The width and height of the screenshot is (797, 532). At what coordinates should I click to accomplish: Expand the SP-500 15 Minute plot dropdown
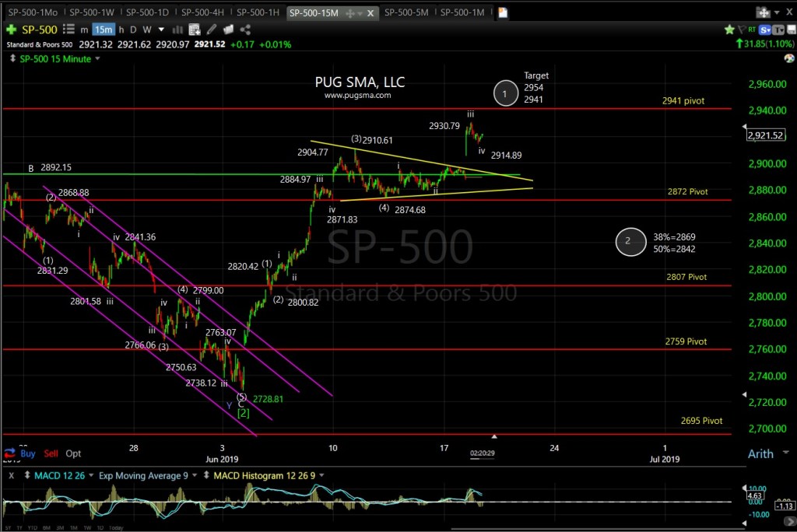click(97, 59)
